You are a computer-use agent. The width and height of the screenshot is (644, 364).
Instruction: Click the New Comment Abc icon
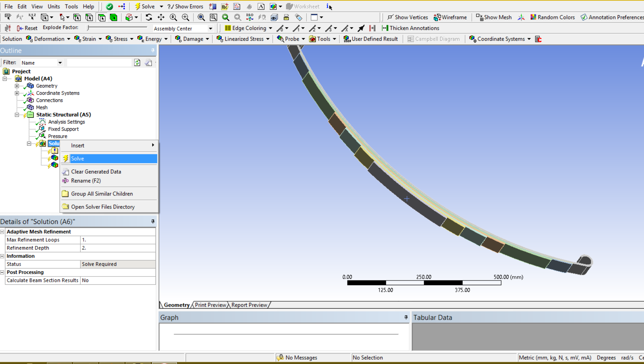coord(225,6)
